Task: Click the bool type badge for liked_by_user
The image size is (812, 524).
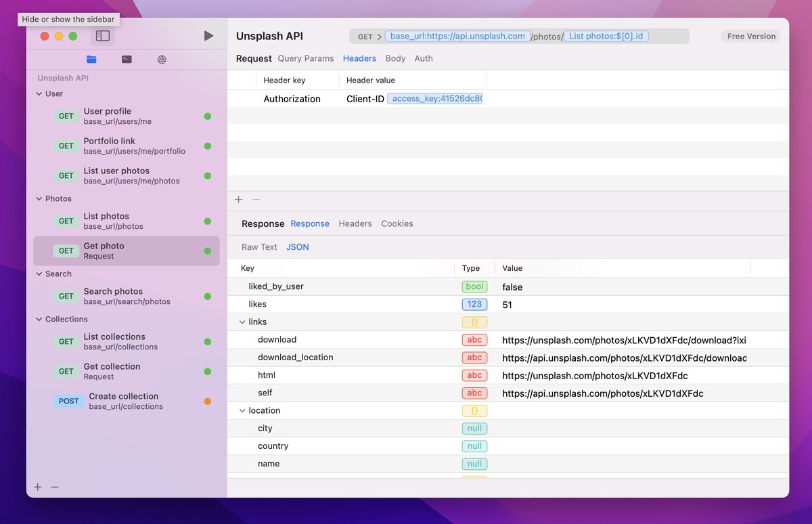Action: point(474,286)
